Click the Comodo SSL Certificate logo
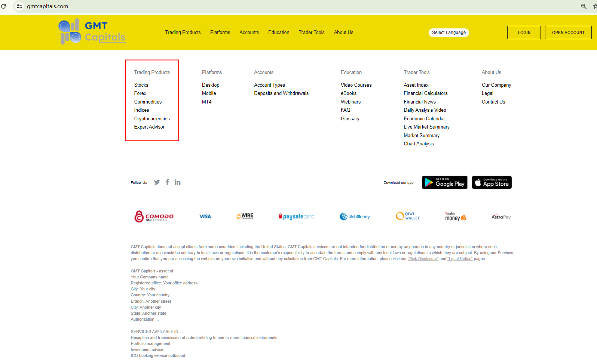597x364 pixels. point(154,216)
